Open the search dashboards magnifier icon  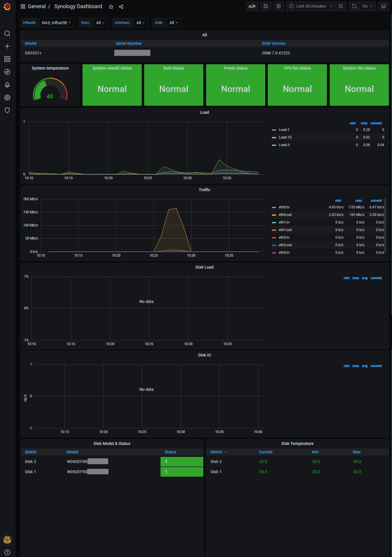(x=7, y=33)
